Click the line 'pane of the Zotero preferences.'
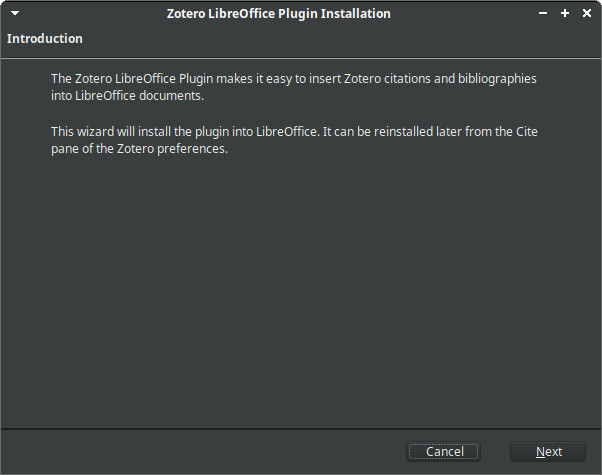This screenshot has width=602, height=475. pyautogui.click(x=139, y=149)
